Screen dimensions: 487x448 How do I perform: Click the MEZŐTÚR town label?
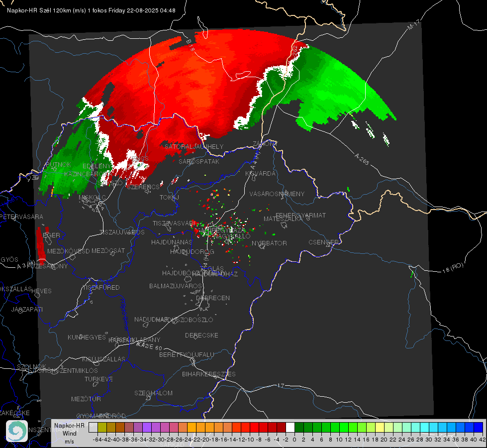[x=86, y=399]
